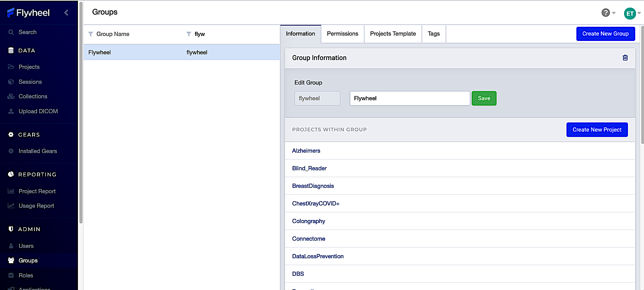Open Collections in the sidebar
Image resolution: width=644 pixels, height=290 pixels.
point(33,96)
